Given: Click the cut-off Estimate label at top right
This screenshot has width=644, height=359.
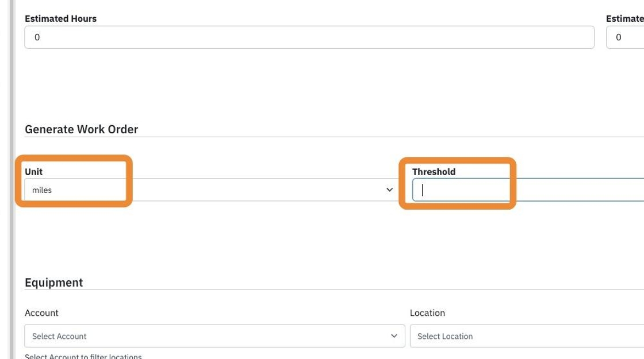Looking at the screenshot, I should coord(625,18).
